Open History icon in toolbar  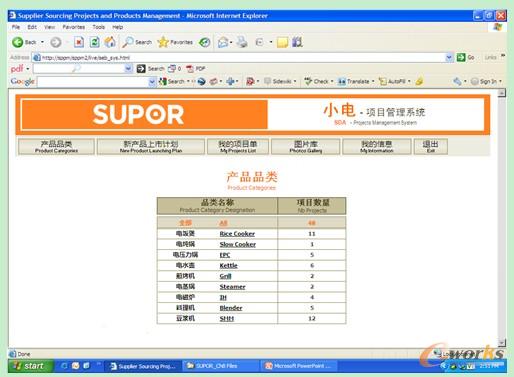click(x=204, y=42)
